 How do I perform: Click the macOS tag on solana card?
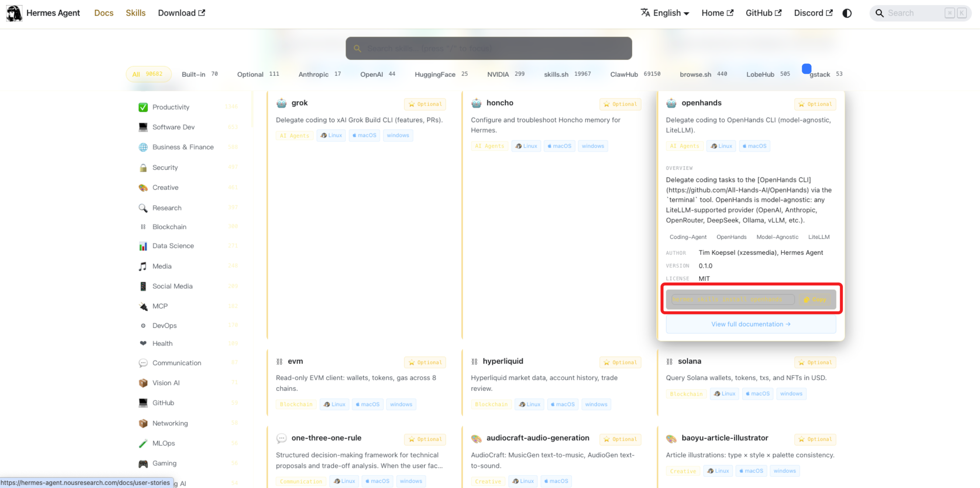point(757,394)
